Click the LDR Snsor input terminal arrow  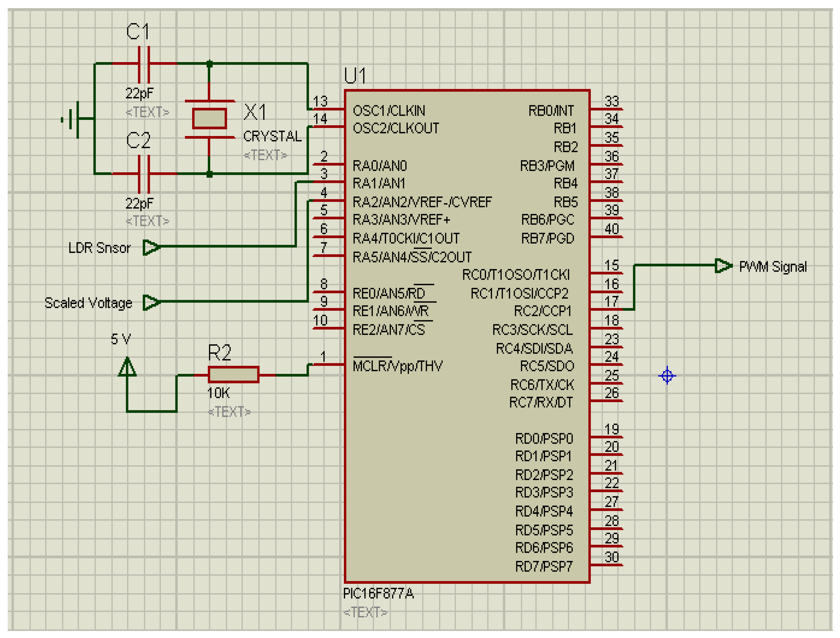[x=151, y=247]
